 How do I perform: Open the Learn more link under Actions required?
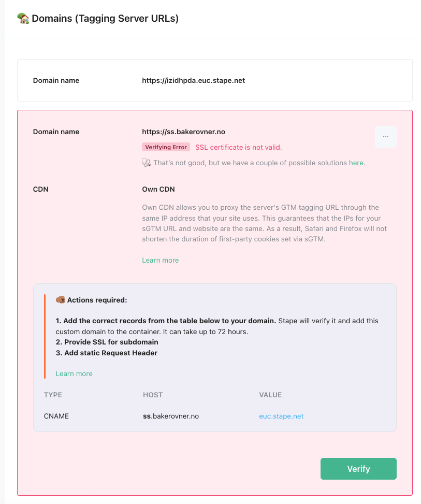pyautogui.click(x=74, y=374)
